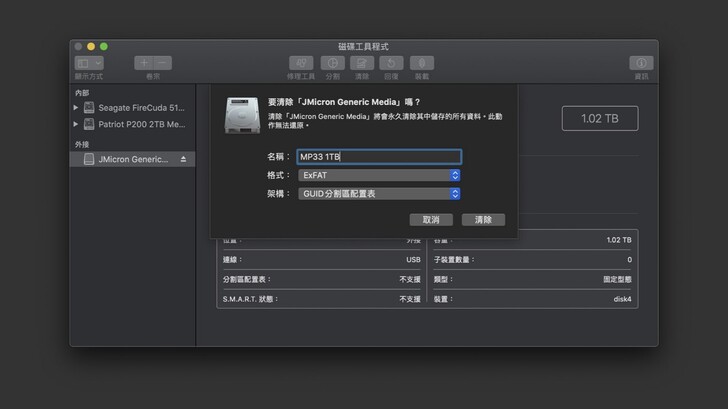
Task: Click the 回復 restore toolbar icon
Action: coord(391,63)
